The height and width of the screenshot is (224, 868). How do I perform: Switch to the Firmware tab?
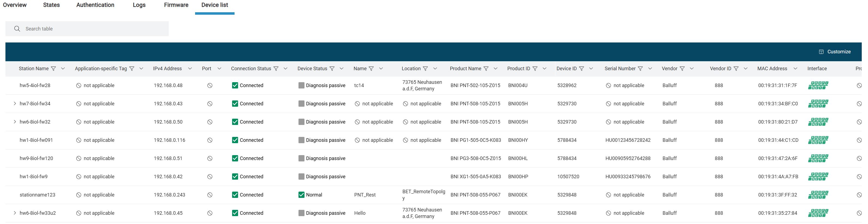click(x=176, y=5)
